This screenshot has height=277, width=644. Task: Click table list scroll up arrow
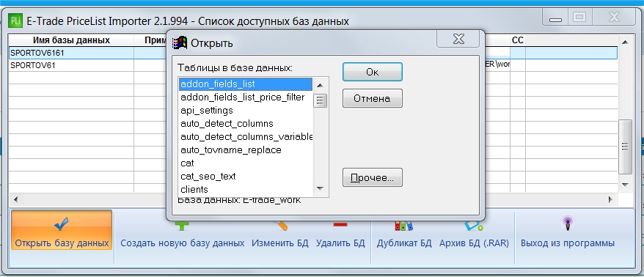(320, 85)
